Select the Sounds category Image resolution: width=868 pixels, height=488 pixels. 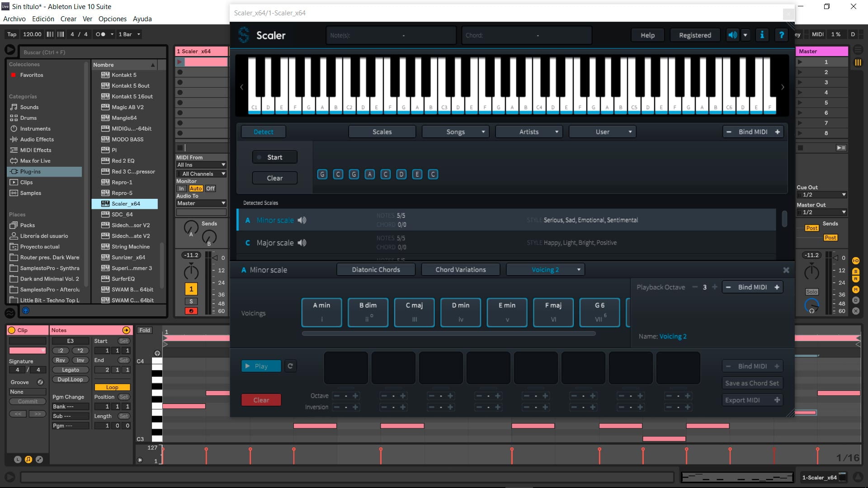(29, 107)
